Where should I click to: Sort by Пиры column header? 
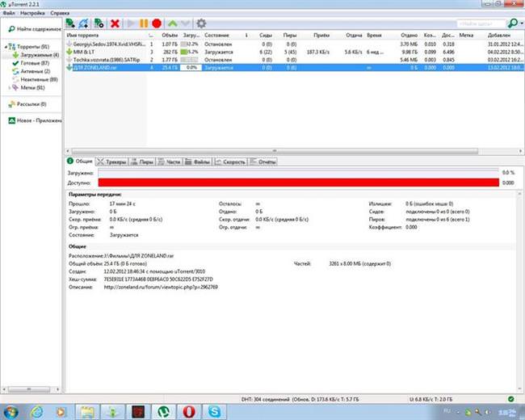coord(290,36)
